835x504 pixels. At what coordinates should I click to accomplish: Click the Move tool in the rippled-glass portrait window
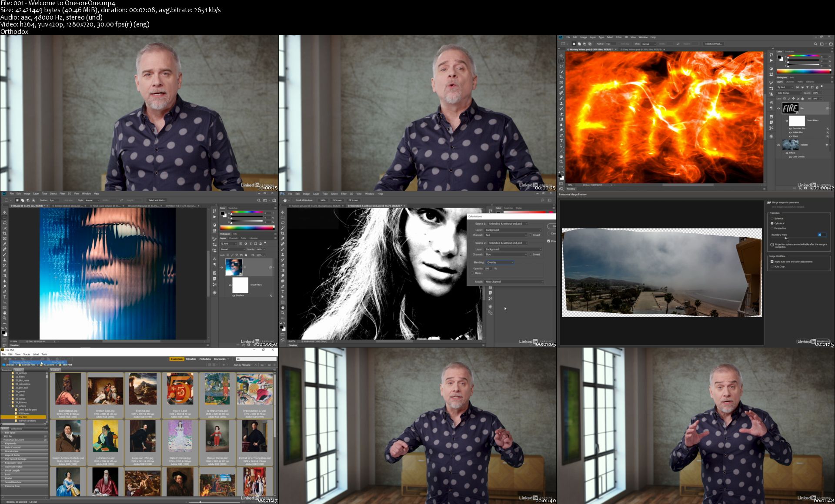5,212
